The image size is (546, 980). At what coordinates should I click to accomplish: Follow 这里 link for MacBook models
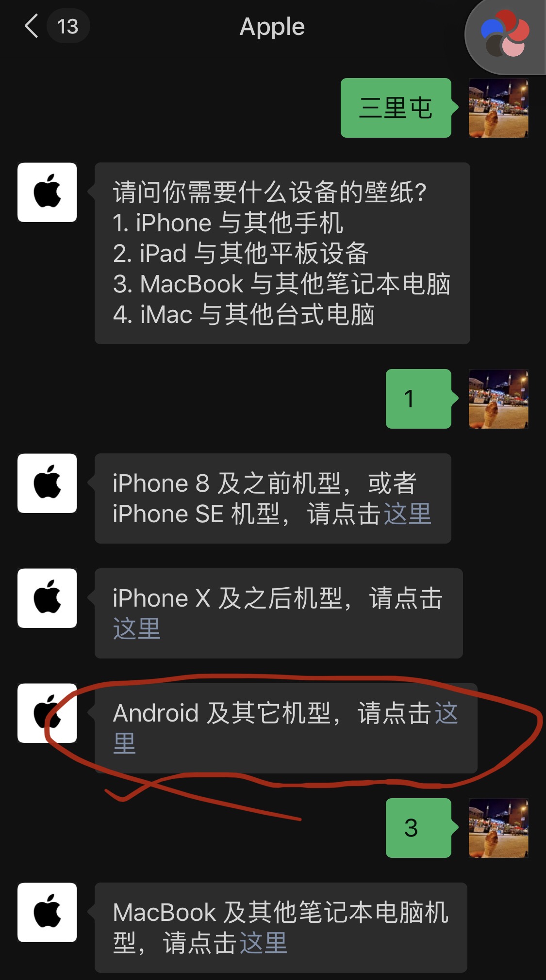[264, 943]
